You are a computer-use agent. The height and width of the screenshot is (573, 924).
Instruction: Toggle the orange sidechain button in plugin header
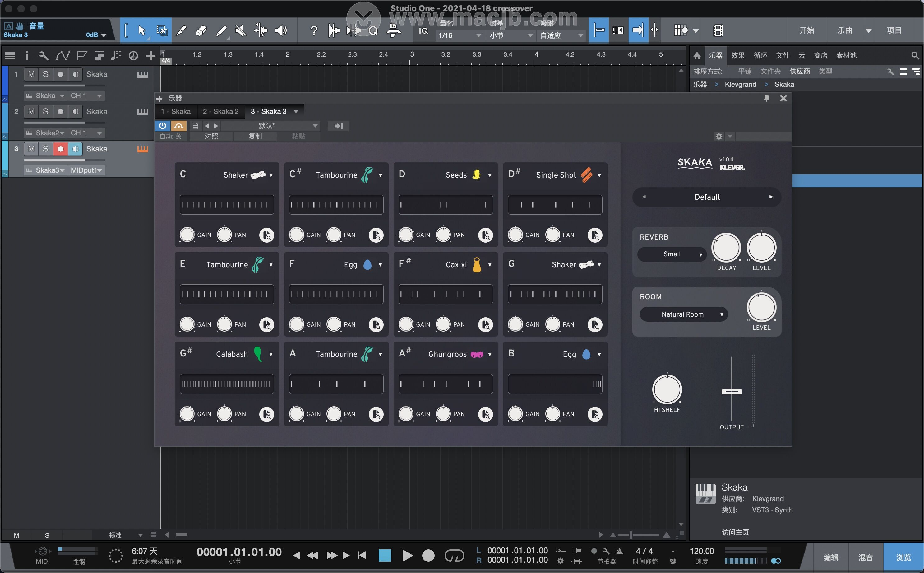(x=178, y=126)
